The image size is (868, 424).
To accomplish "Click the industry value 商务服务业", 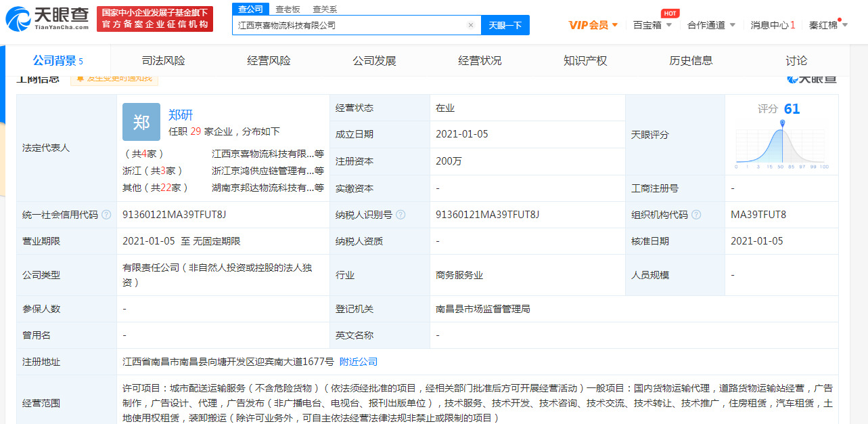I will [459, 275].
